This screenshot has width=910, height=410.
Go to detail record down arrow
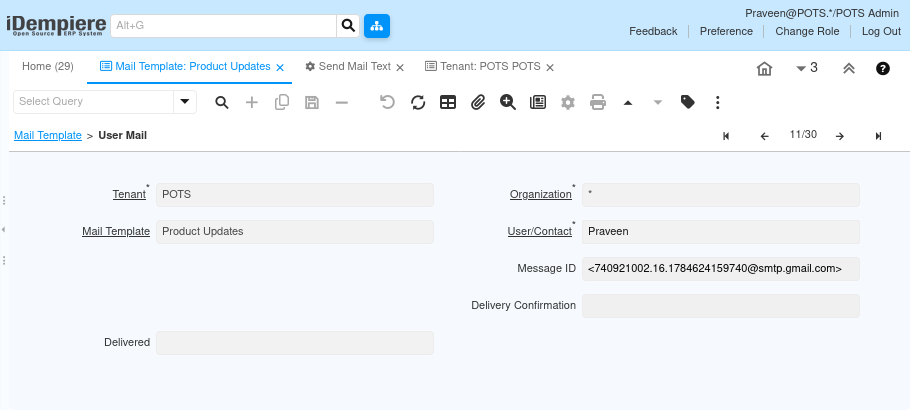(x=658, y=103)
